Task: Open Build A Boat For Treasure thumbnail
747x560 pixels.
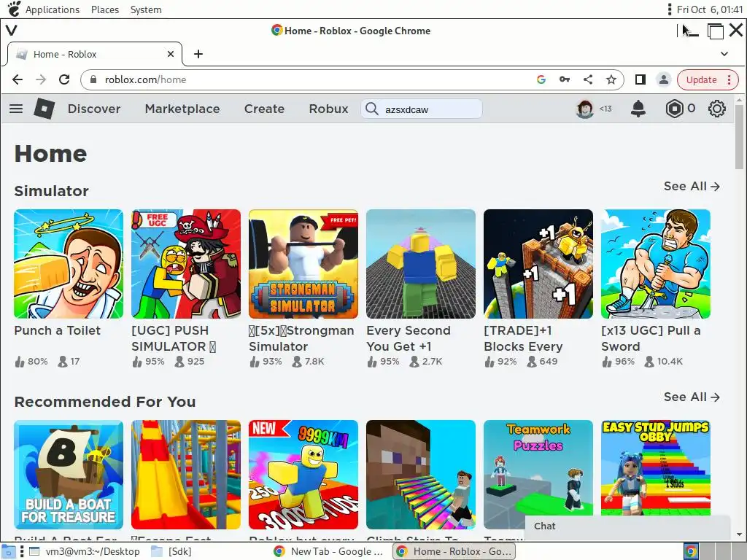Action: click(69, 474)
